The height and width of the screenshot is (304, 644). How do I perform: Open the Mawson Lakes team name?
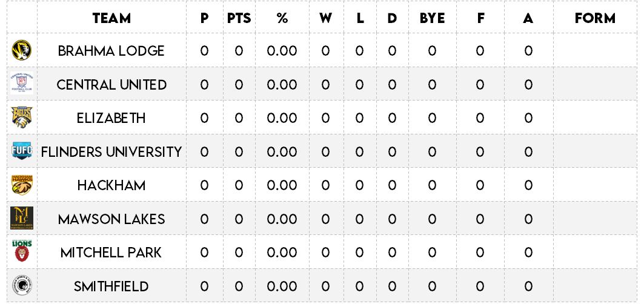click(x=111, y=219)
